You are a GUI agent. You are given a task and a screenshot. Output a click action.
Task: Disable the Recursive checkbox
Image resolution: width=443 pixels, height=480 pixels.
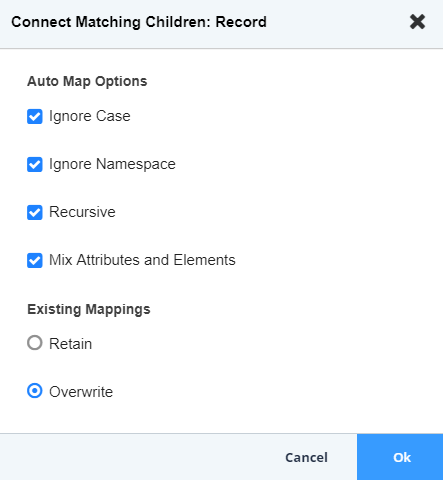[35, 212]
